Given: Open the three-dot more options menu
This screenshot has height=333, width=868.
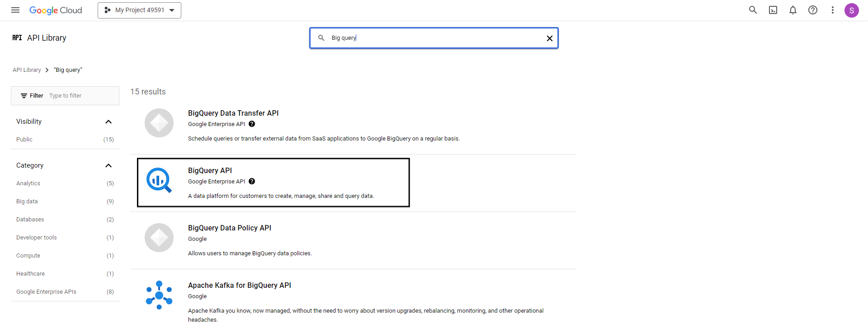Looking at the screenshot, I should pos(833,10).
